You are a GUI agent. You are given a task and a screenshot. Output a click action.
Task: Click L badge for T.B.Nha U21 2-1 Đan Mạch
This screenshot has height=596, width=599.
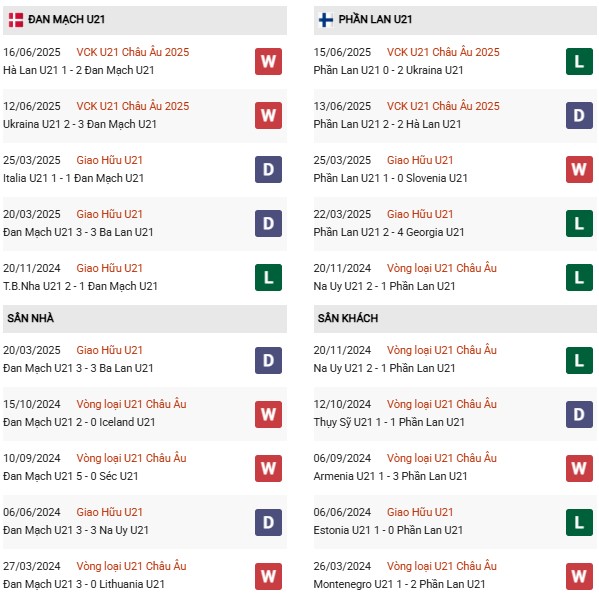(269, 277)
